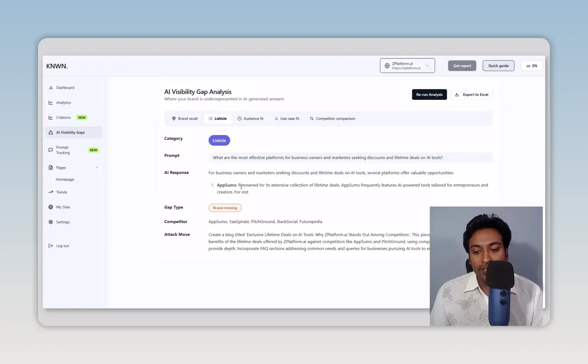Click the webcam video overlay
The image size is (588, 364).
click(x=486, y=266)
